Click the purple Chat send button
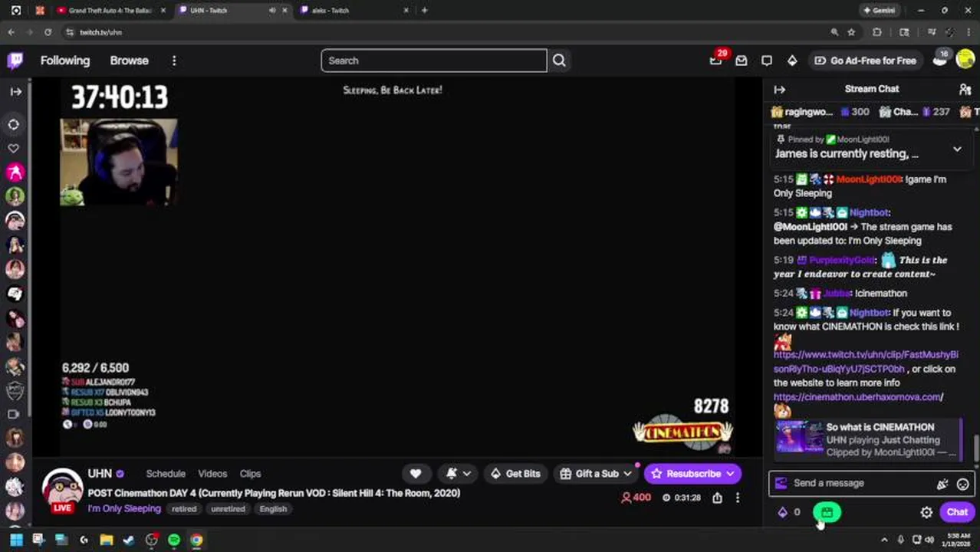 (x=957, y=512)
